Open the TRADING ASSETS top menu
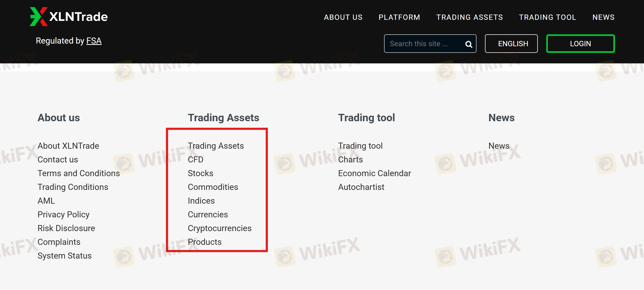This screenshot has width=644, height=290. click(x=469, y=17)
